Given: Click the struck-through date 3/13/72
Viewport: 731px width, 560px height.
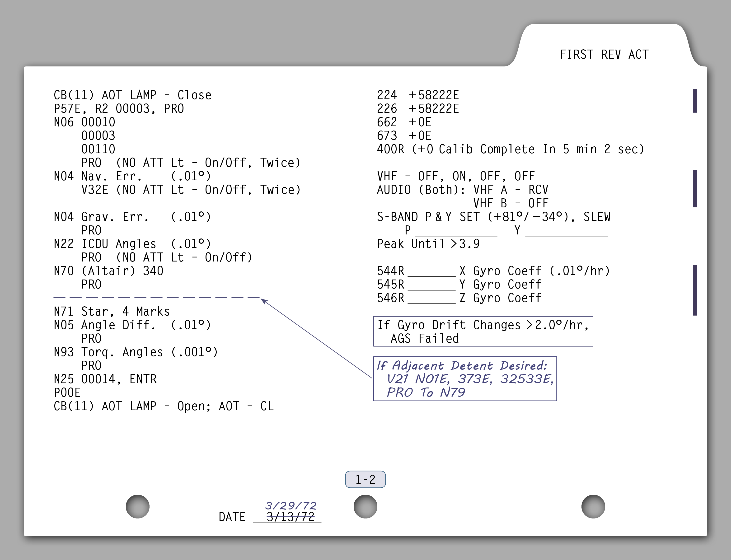Looking at the screenshot, I should (x=290, y=517).
